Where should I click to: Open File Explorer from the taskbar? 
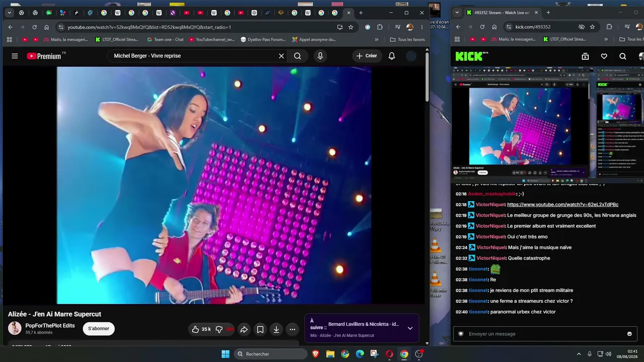point(330,354)
